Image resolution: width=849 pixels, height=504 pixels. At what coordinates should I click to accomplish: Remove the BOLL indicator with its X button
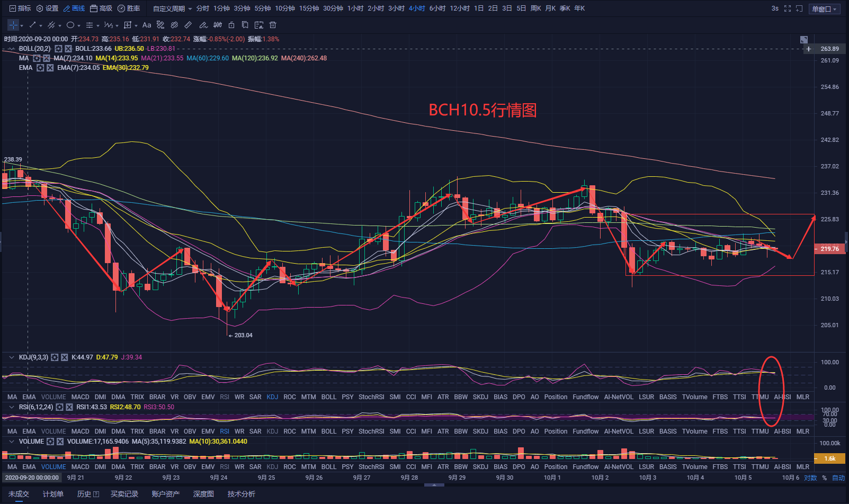pyautogui.click(x=68, y=48)
